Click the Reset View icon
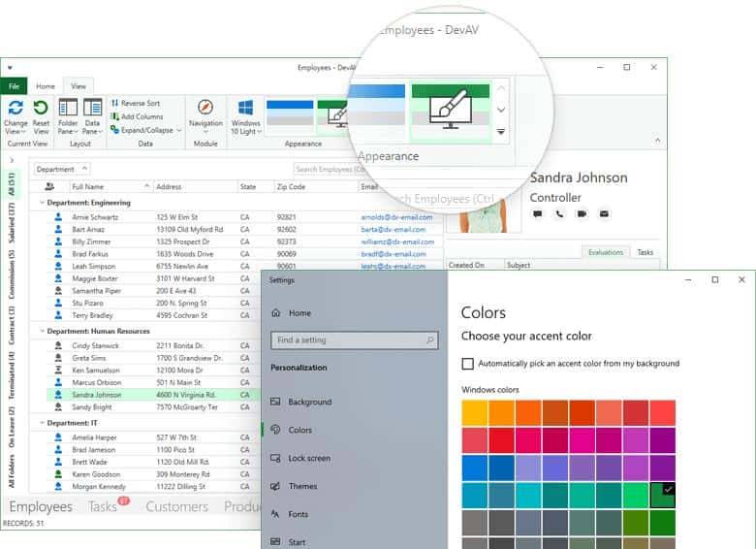Screen dimensions: 756x549 pyautogui.click(x=41, y=107)
